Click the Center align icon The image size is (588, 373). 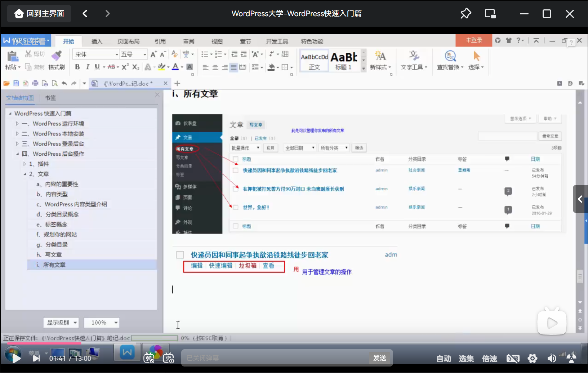click(215, 67)
